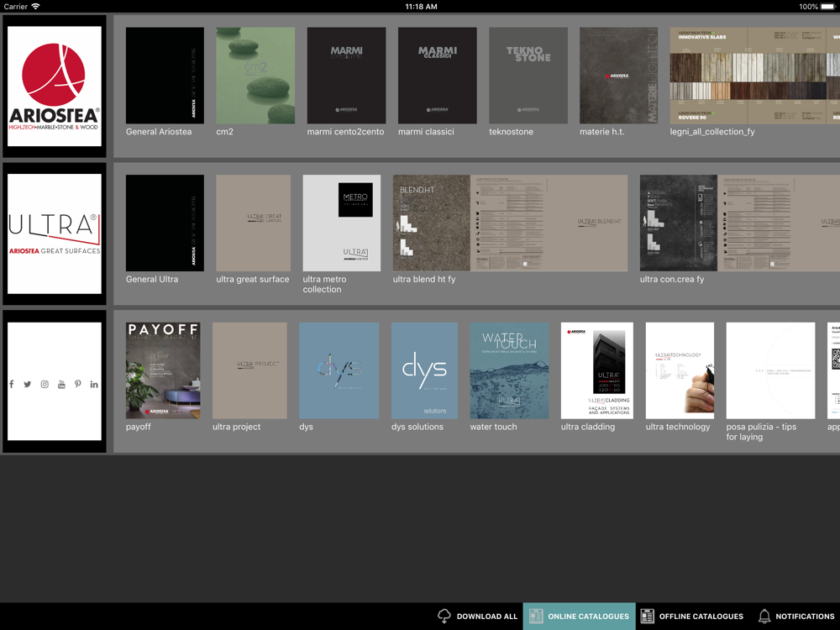Open water touch catalogue cover
Image resolution: width=840 pixels, height=630 pixels.
click(x=509, y=370)
